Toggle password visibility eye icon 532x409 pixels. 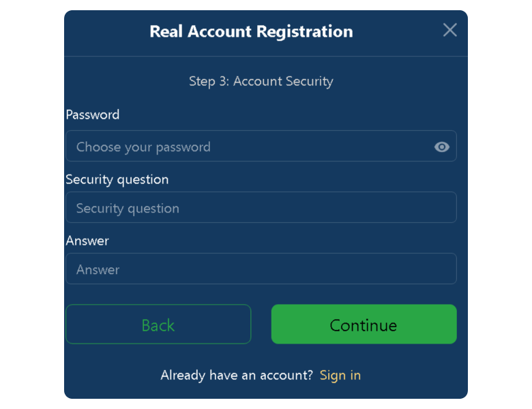(442, 147)
